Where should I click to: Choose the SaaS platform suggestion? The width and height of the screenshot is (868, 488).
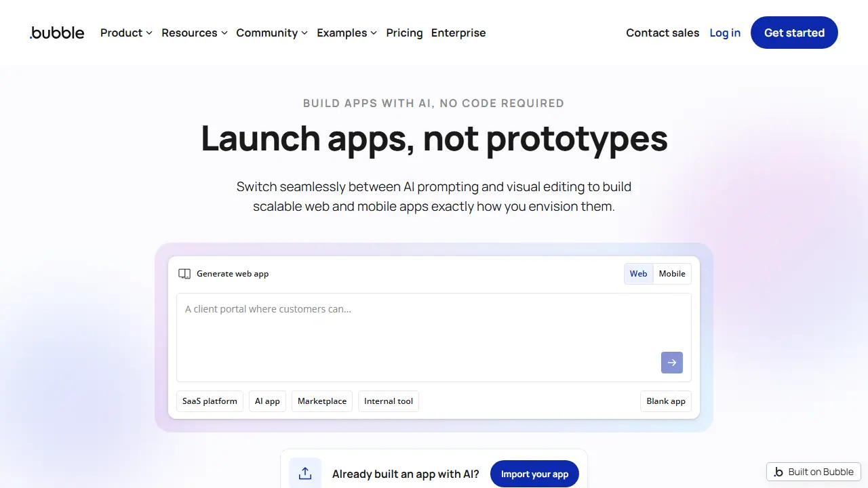pos(210,401)
